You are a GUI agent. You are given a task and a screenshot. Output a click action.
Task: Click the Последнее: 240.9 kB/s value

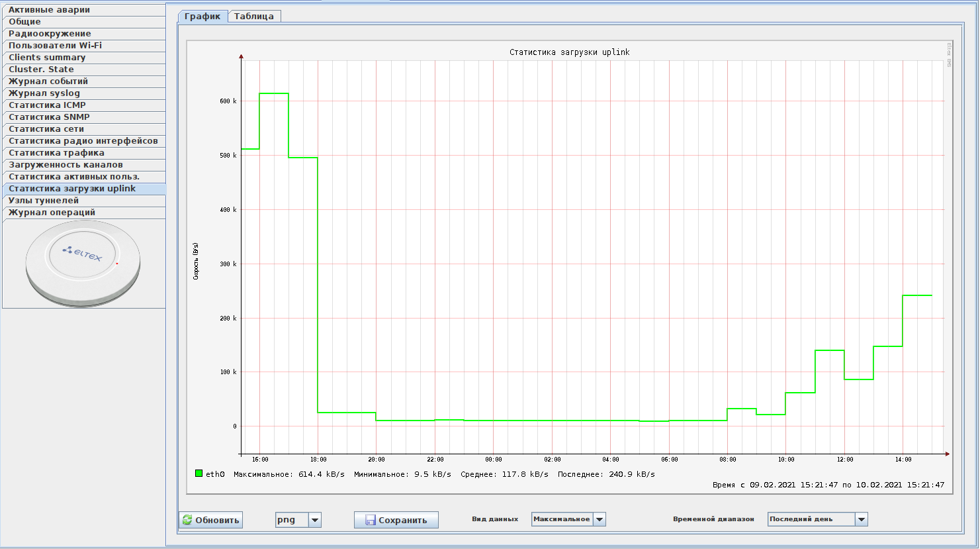point(606,474)
